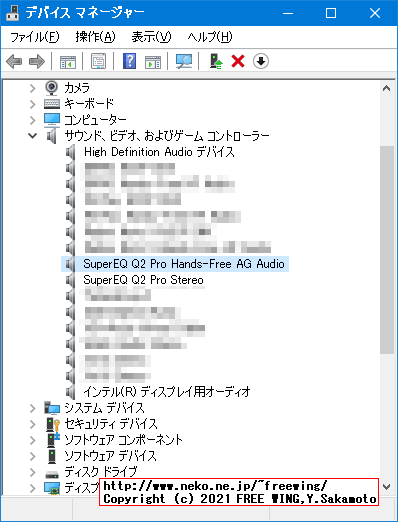Click the ディスク ドライブ drive icon

pyautogui.click(x=52, y=473)
